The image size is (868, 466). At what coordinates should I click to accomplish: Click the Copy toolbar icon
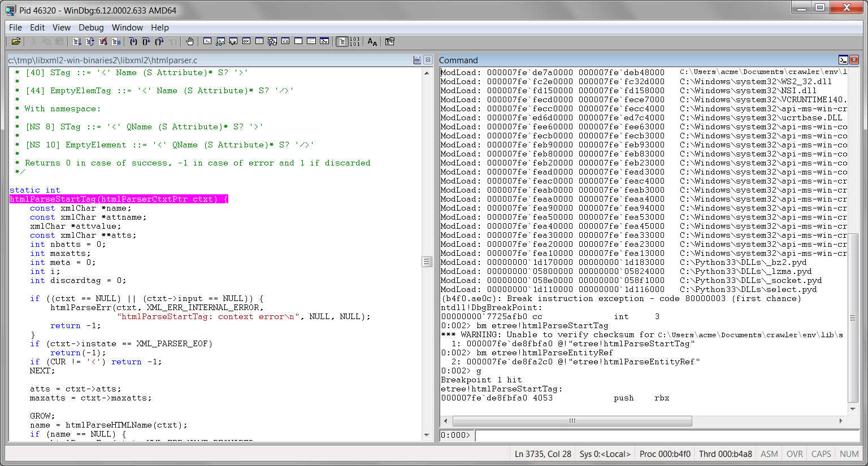coord(46,41)
